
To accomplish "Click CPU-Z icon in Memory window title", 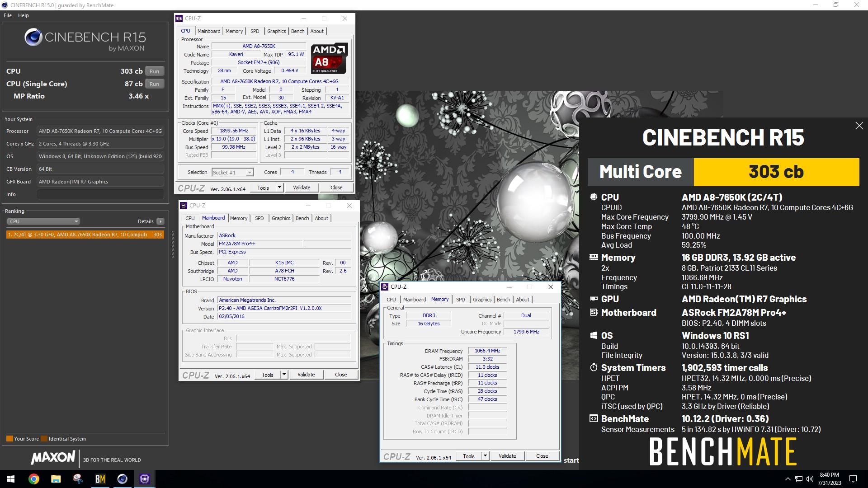I will coord(385,287).
